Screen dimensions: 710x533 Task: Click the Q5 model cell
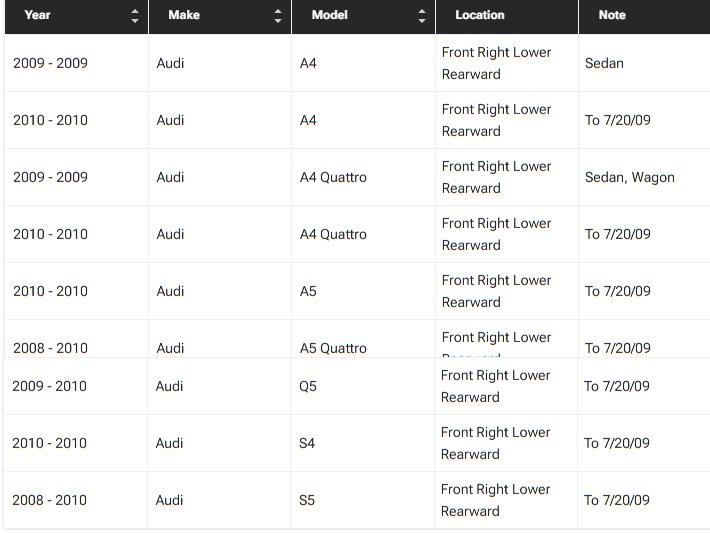[x=308, y=386]
